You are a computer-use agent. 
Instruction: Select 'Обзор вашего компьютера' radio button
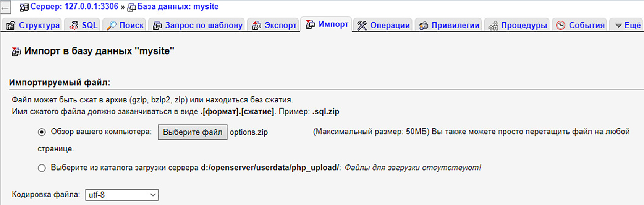click(x=42, y=132)
